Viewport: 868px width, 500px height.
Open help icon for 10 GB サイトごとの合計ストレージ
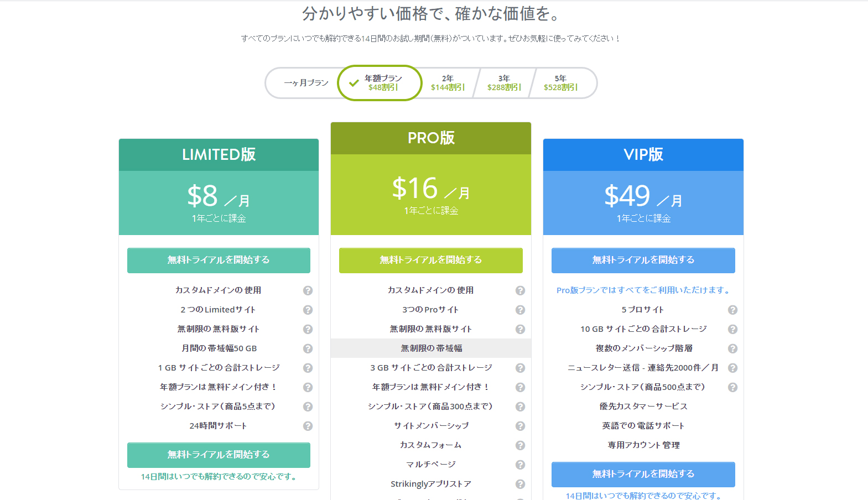tap(732, 329)
